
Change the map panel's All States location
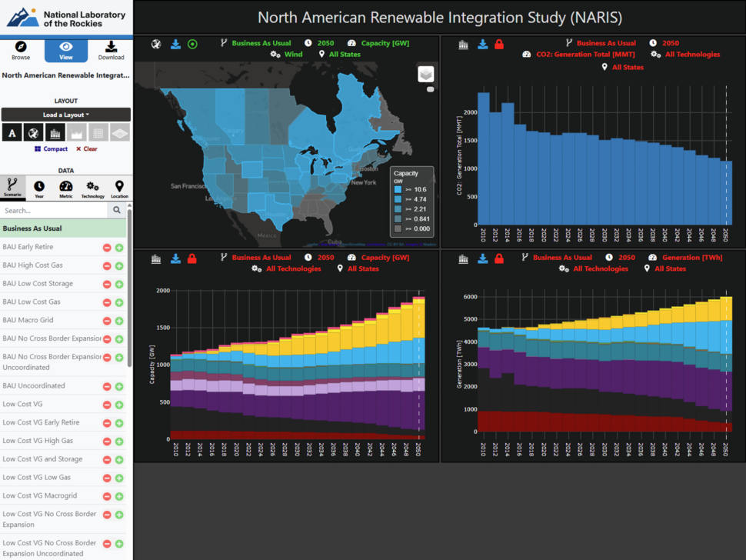(x=340, y=55)
